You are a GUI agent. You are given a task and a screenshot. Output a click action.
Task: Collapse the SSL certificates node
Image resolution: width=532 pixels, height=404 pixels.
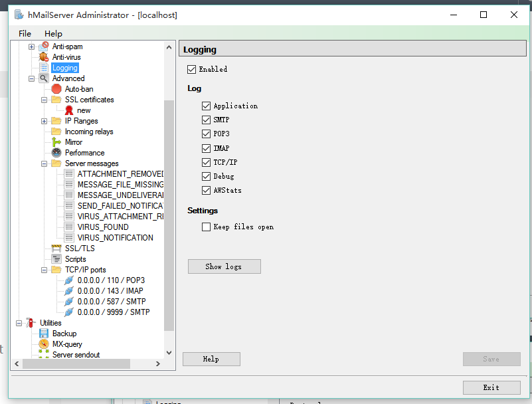(44, 100)
